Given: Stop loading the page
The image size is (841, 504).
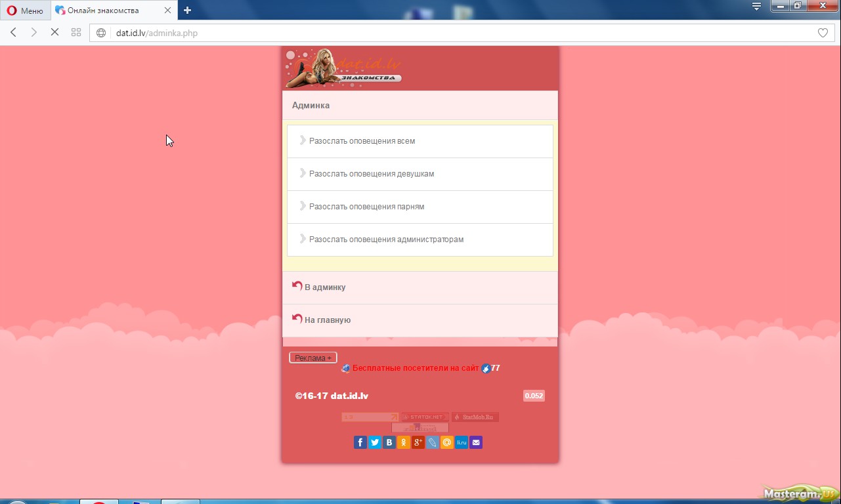Looking at the screenshot, I should pos(55,33).
